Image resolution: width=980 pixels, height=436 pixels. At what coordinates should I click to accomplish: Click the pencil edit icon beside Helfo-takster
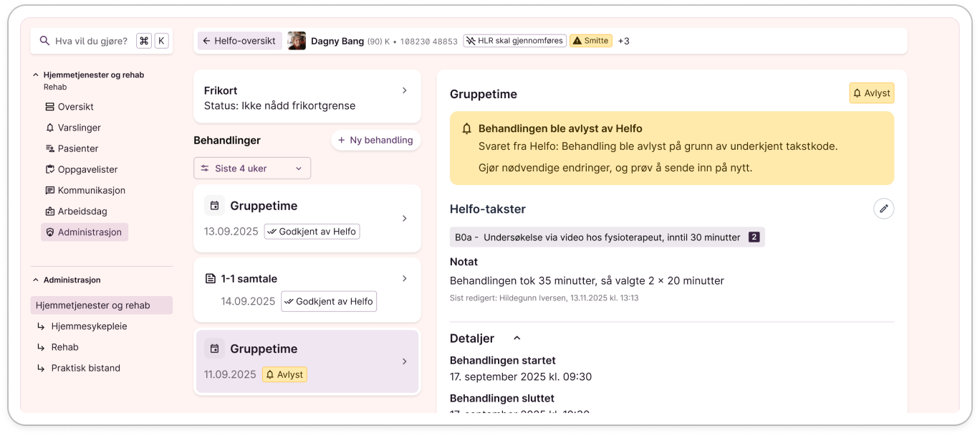pos(883,209)
